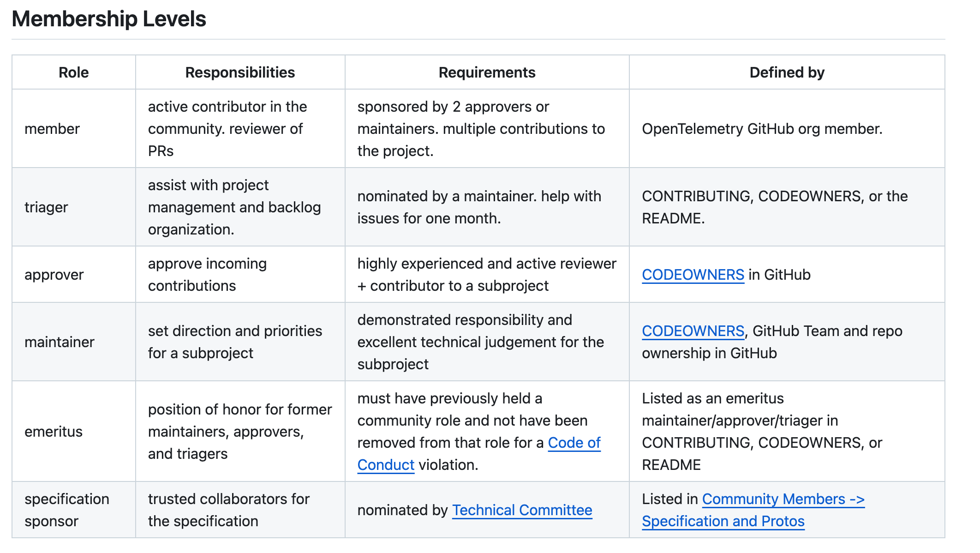Image resolution: width=980 pixels, height=553 pixels.
Task: Select the member role cell
Action: click(74, 129)
